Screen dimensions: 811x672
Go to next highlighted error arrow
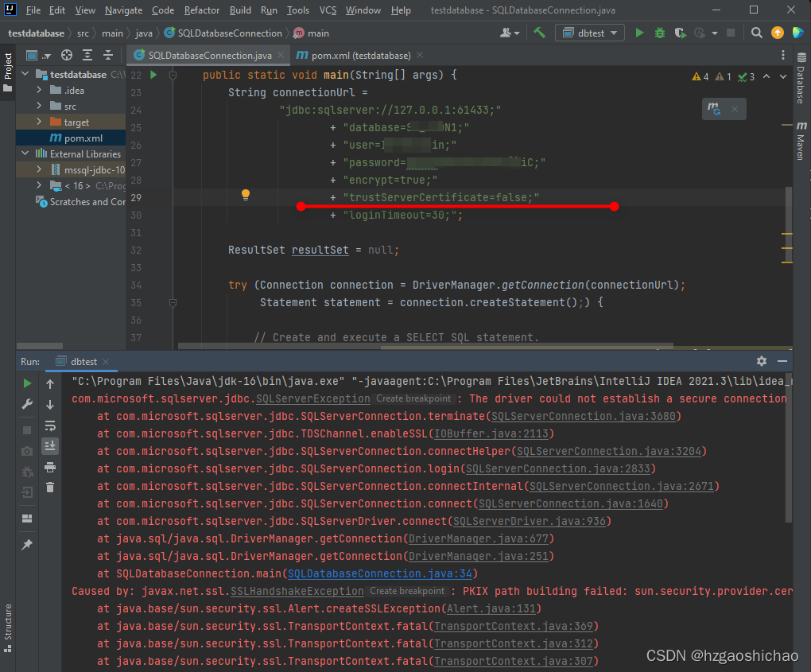[x=783, y=76]
